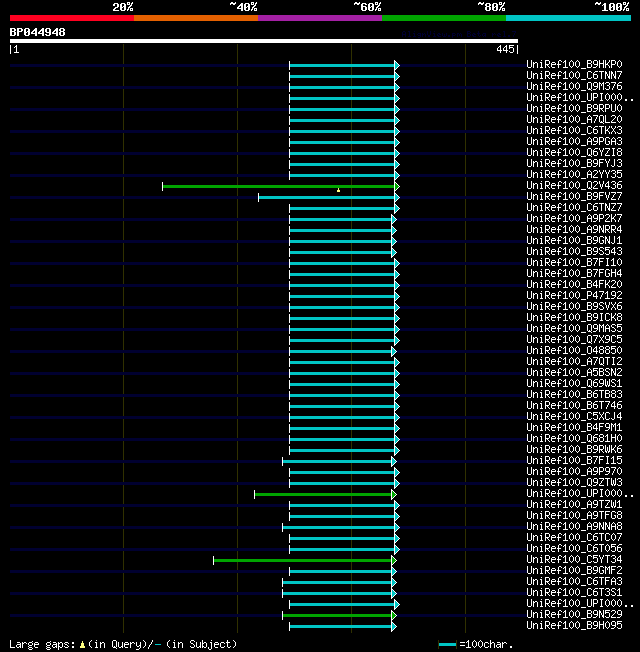Viewport: 640px width, 652px height.
Task: Select the UniRef100_B6T746 label
Action: pos(574,405)
